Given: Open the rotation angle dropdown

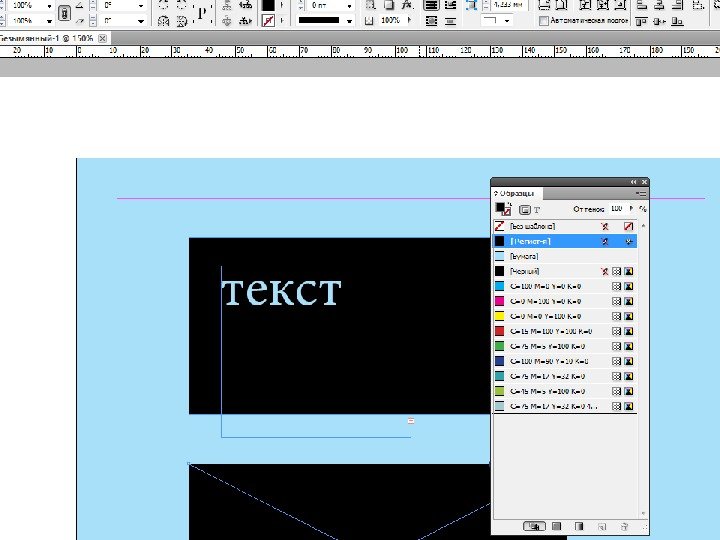Looking at the screenshot, I should pyautogui.click(x=141, y=6).
